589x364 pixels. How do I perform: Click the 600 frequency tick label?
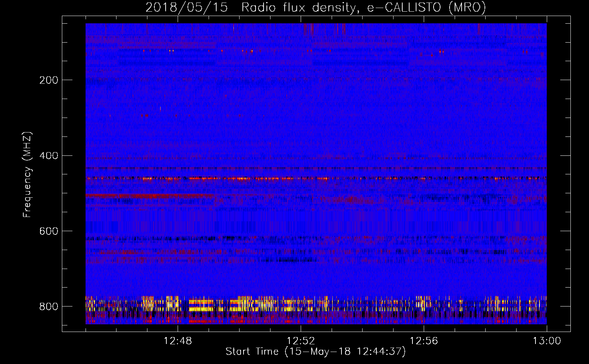click(49, 232)
